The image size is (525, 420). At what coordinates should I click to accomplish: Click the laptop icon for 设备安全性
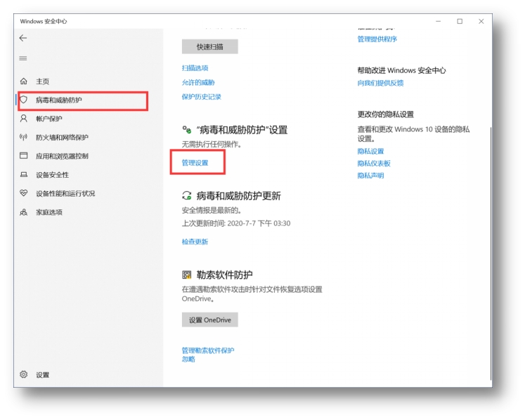point(24,174)
